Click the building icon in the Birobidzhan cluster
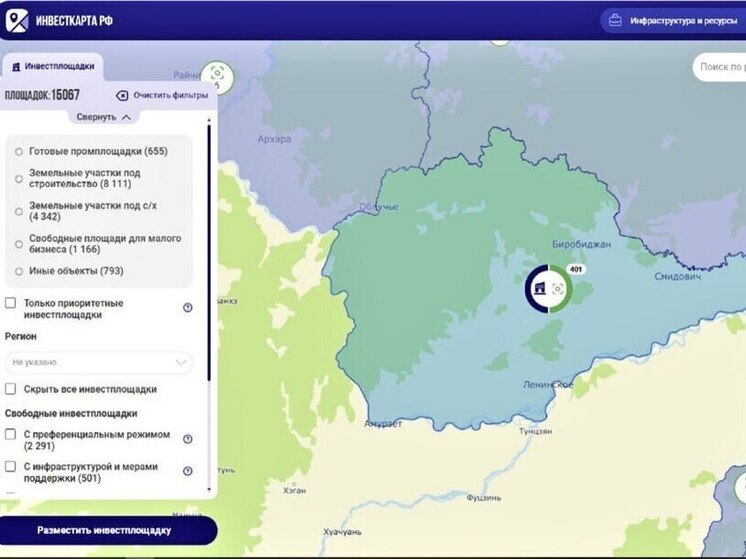The height and width of the screenshot is (559, 746). pyautogui.click(x=539, y=289)
